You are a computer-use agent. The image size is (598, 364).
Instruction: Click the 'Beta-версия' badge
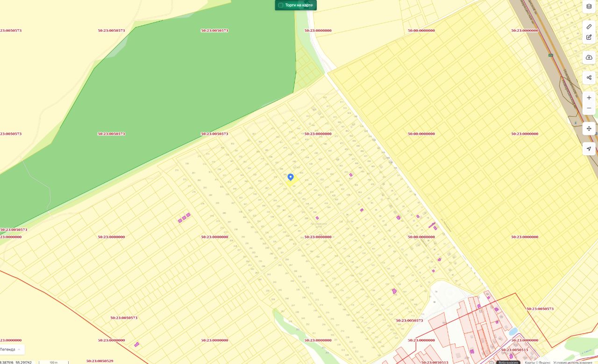tap(508, 362)
